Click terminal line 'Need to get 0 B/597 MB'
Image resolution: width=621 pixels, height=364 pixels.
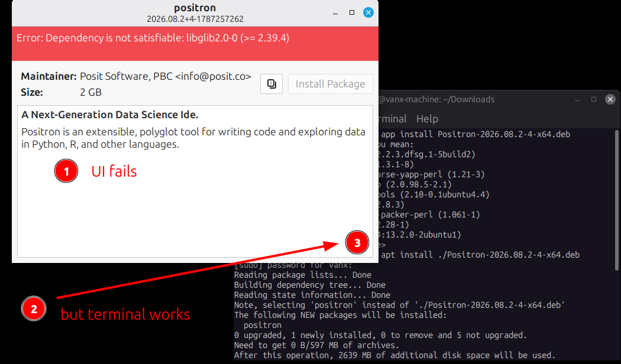click(317, 346)
